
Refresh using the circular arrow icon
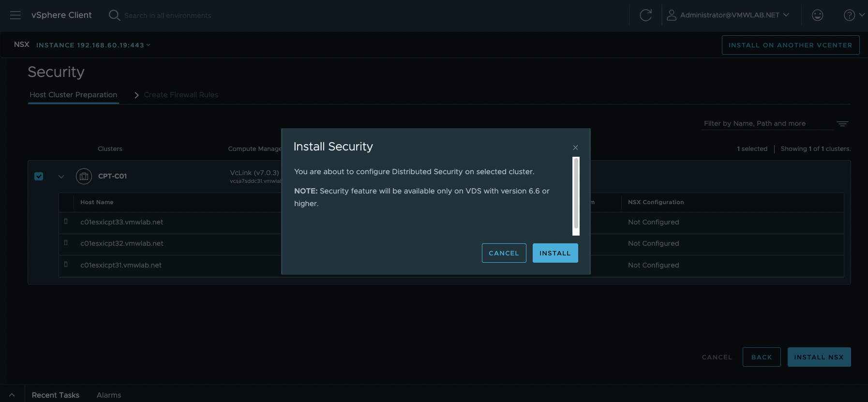[x=646, y=15]
